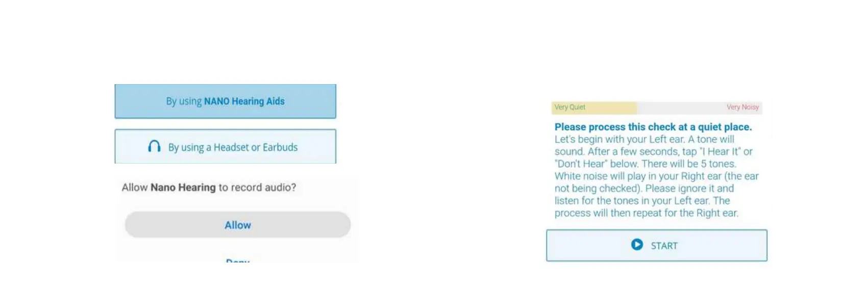The image size is (868, 289).
Task: Click the Very Noisy label
Action: pyautogui.click(x=742, y=107)
